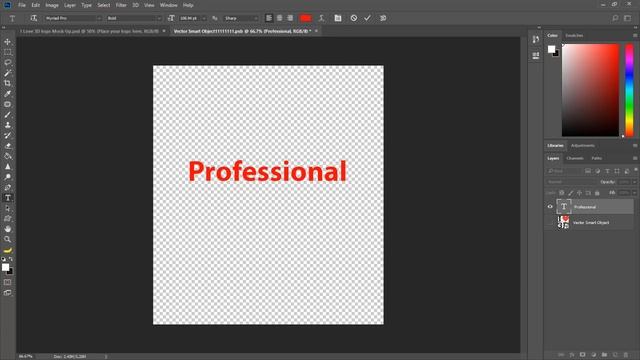Select the Paint Bucket tool

tap(7, 156)
